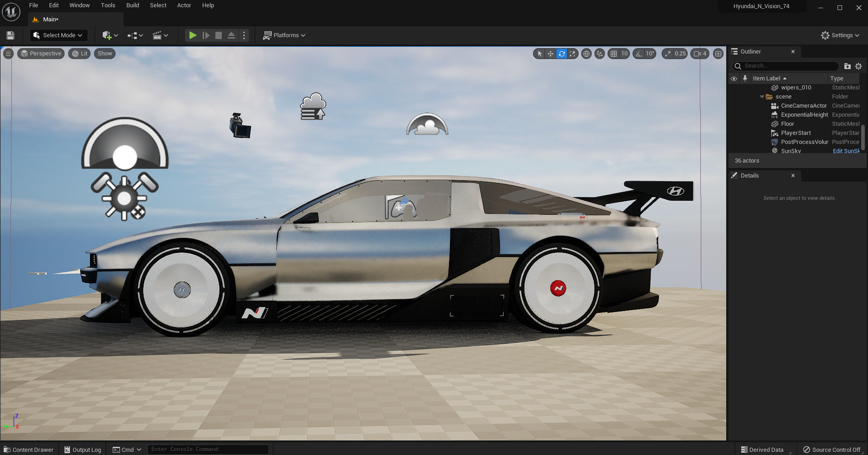
Task: Add a new folder in the Outliner
Action: click(847, 66)
